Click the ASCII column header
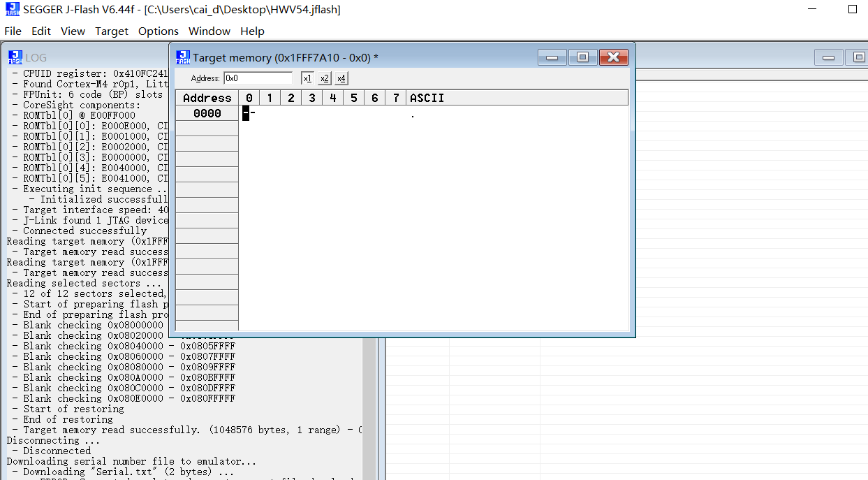The width and height of the screenshot is (868, 480). point(517,98)
